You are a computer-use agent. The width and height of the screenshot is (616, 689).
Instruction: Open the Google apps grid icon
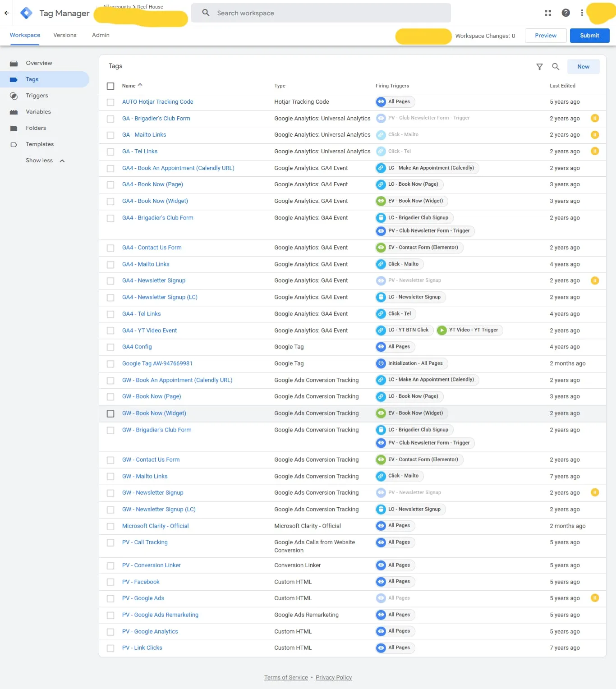pyautogui.click(x=548, y=13)
